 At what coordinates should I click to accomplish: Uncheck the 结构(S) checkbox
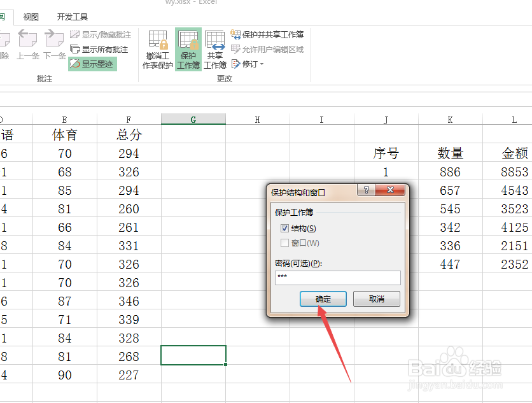coord(284,228)
